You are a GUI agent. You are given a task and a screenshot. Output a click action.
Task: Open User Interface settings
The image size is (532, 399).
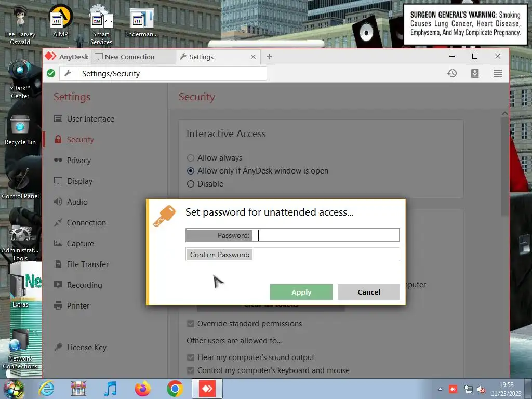click(84, 119)
